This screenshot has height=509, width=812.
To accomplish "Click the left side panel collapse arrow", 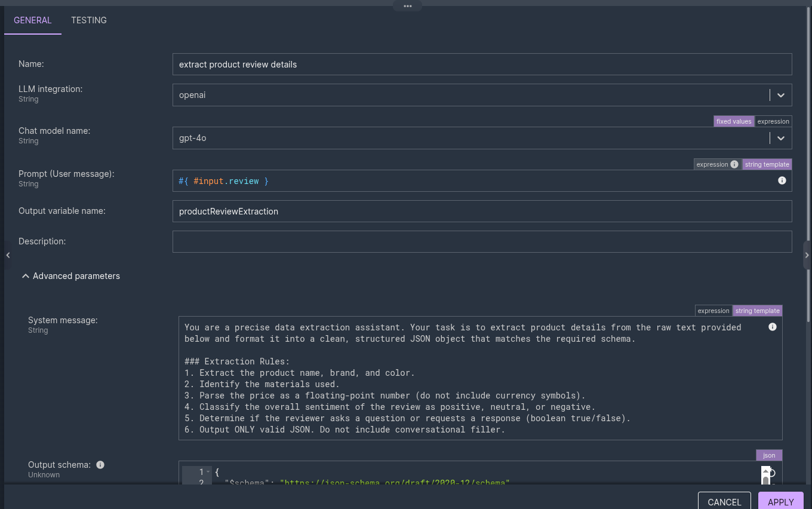I will [x=8, y=255].
